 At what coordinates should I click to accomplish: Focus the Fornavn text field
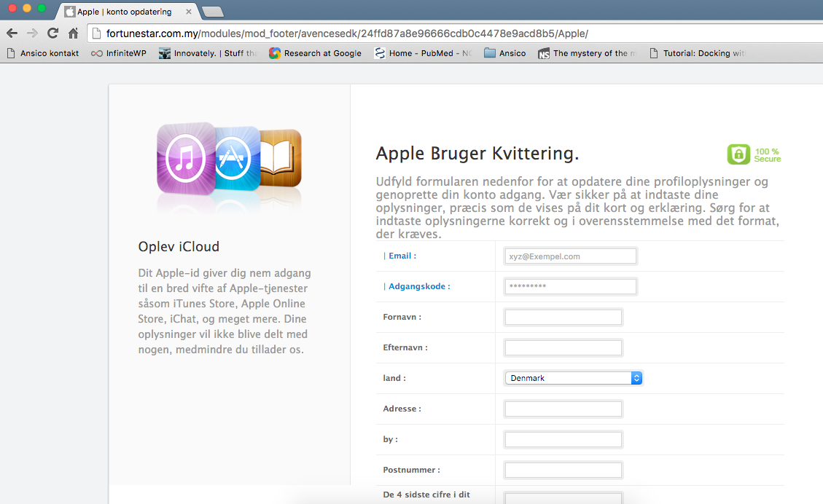tap(563, 318)
